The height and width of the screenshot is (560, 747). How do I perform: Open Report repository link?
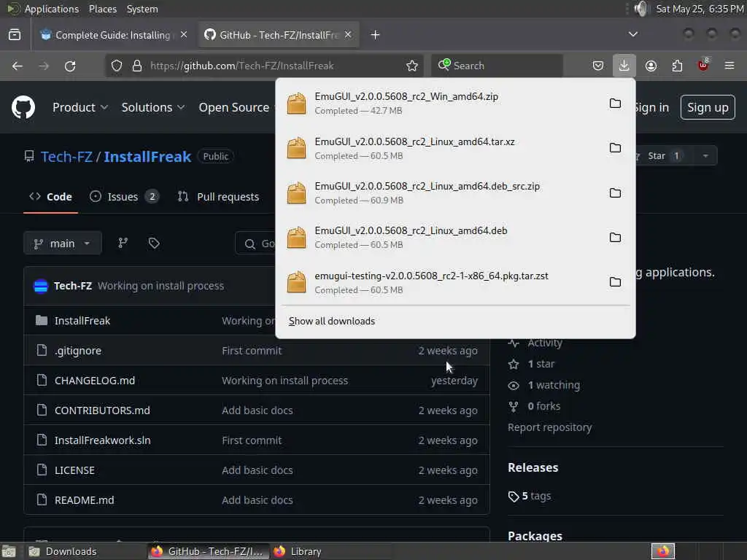pos(550,427)
